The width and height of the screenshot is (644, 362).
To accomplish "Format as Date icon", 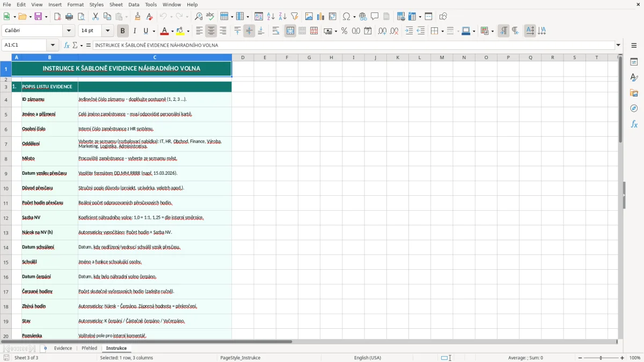I will coord(368,31).
